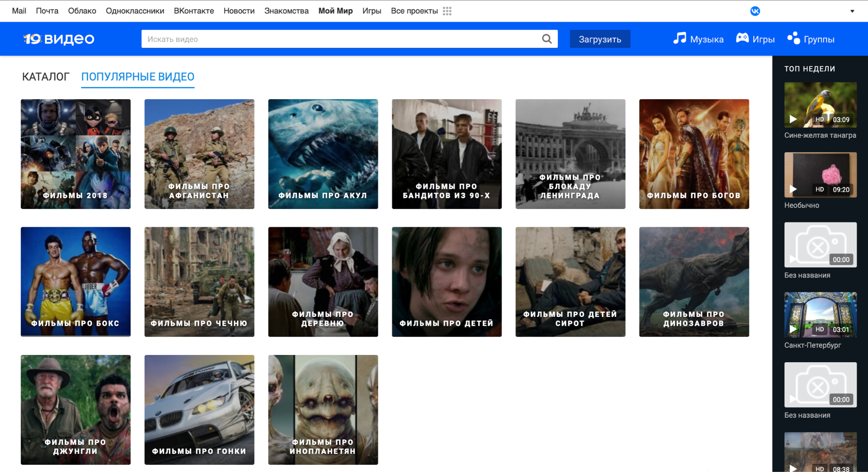The width and height of the screenshot is (868, 472).
Task: Open the Фильмы про динозавров collection
Action: (x=694, y=282)
